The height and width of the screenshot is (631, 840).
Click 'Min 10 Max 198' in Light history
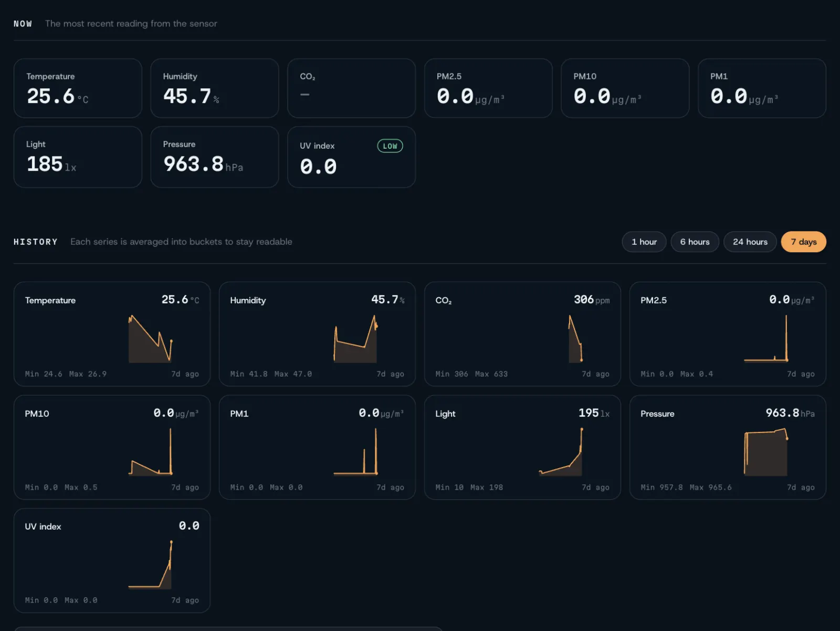click(469, 488)
